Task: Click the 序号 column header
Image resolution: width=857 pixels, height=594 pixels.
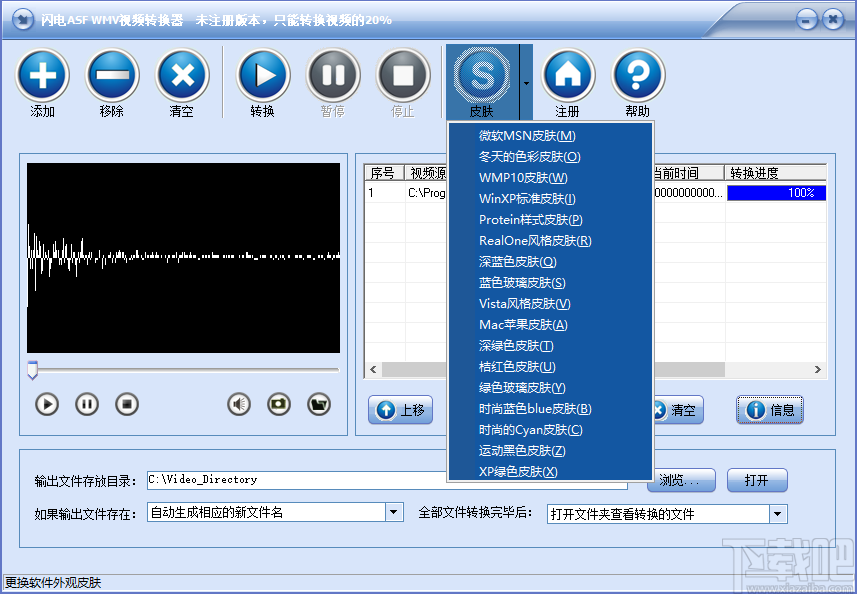Action: 384,173
